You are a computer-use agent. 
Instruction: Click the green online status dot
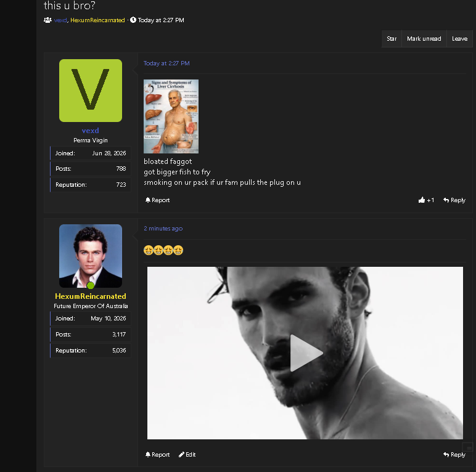[91, 285]
